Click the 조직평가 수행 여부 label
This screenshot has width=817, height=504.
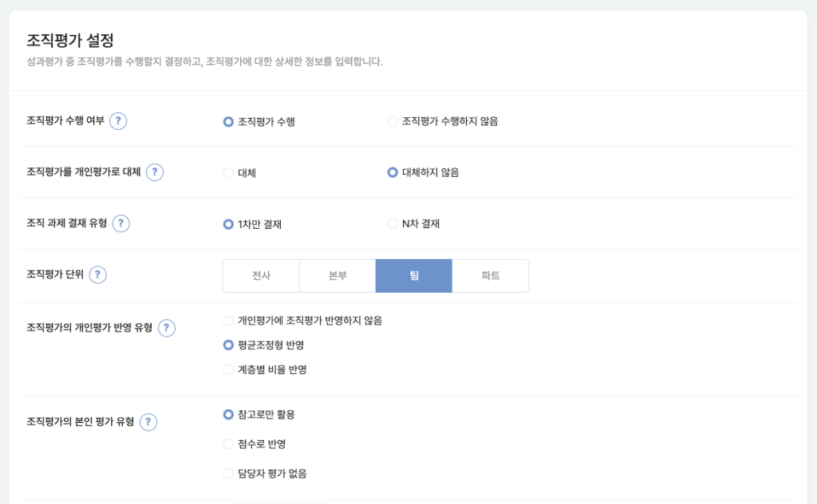(65, 120)
